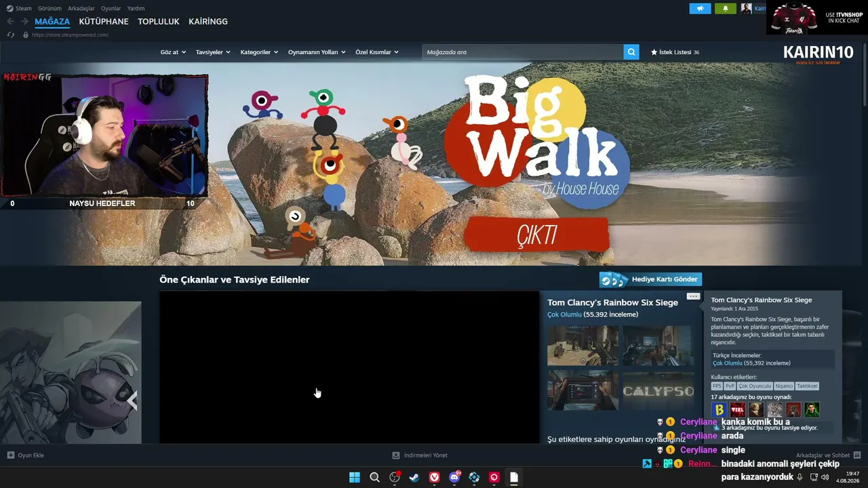Open the Yardım menu
The height and width of the screenshot is (488, 868).
click(136, 8)
